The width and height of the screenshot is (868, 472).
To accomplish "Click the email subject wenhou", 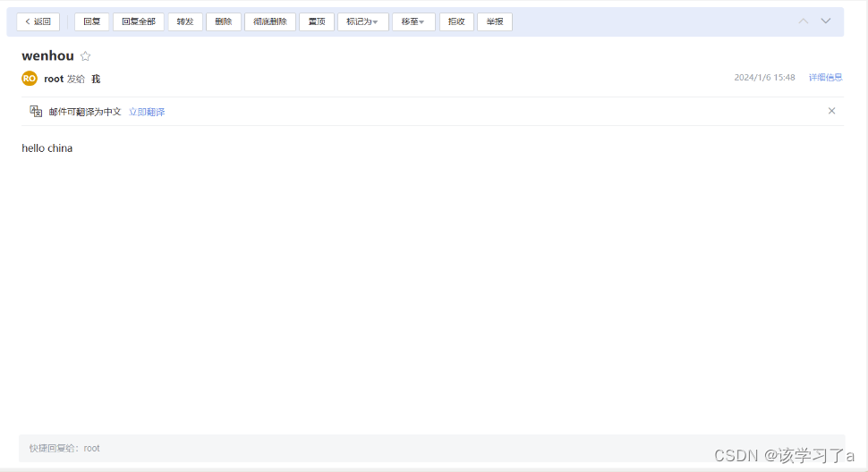I will coord(47,55).
